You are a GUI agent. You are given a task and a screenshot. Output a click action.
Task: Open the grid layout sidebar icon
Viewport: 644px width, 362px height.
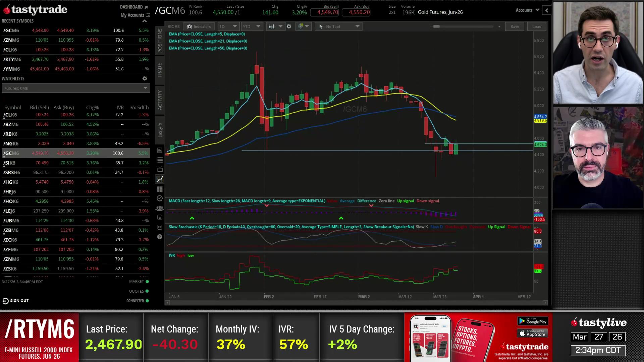(160, 189)
